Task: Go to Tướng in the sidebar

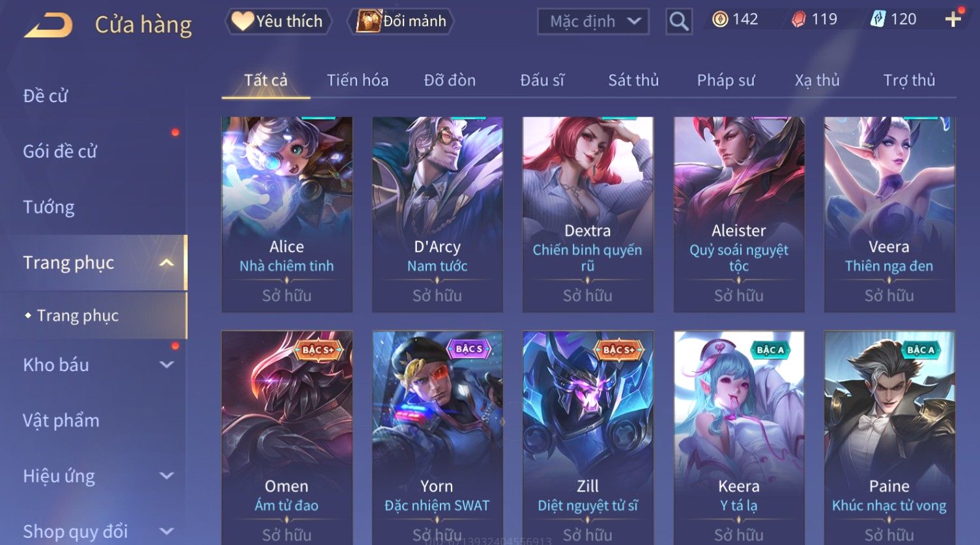Action: tap(49, 207)
